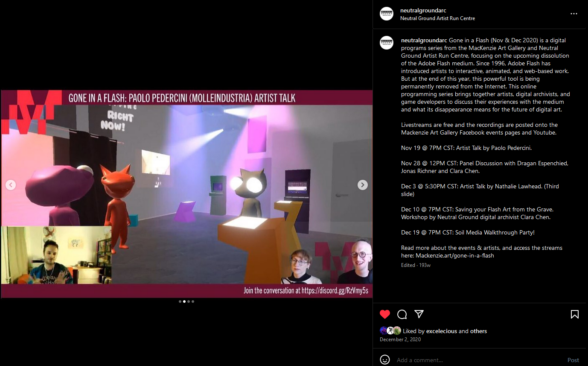Screen dimensions: 588x366
Task: Open the neutralgroundarc username in the caption
Action: pos(424,40)
